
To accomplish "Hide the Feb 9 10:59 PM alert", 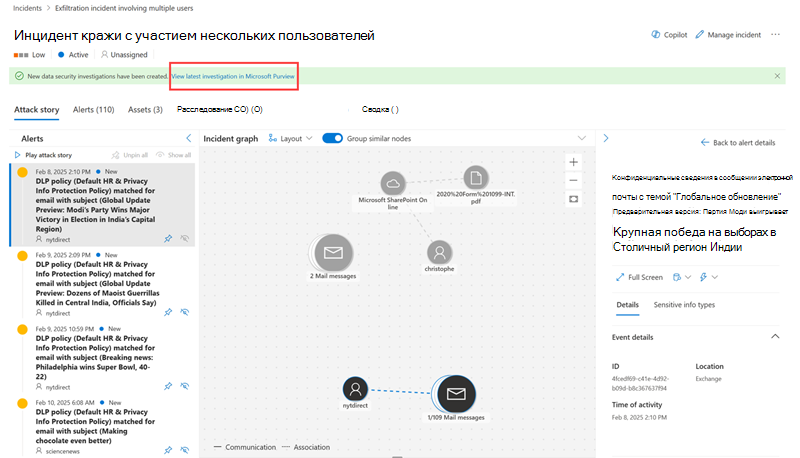I will click(x=185, y=386).
